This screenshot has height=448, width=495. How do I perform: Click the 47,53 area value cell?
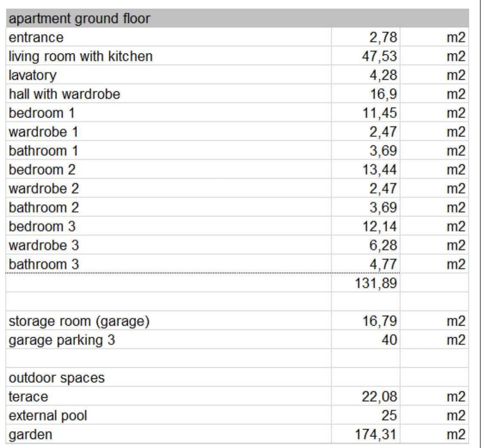coord(379,56)
